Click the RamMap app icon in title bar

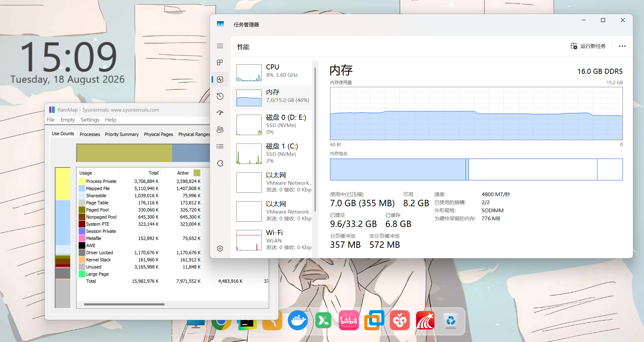pos(52,110)
